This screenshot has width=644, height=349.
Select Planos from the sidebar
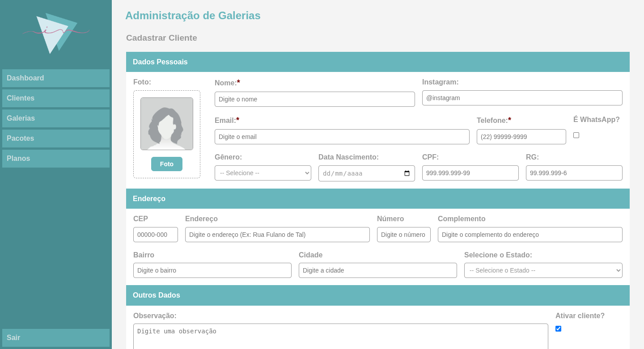point(56,159)
